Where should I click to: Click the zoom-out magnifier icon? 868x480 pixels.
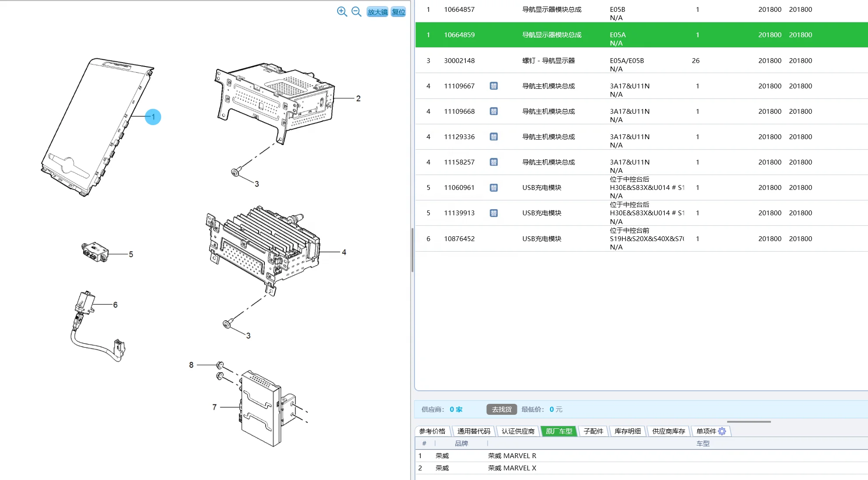356,12
